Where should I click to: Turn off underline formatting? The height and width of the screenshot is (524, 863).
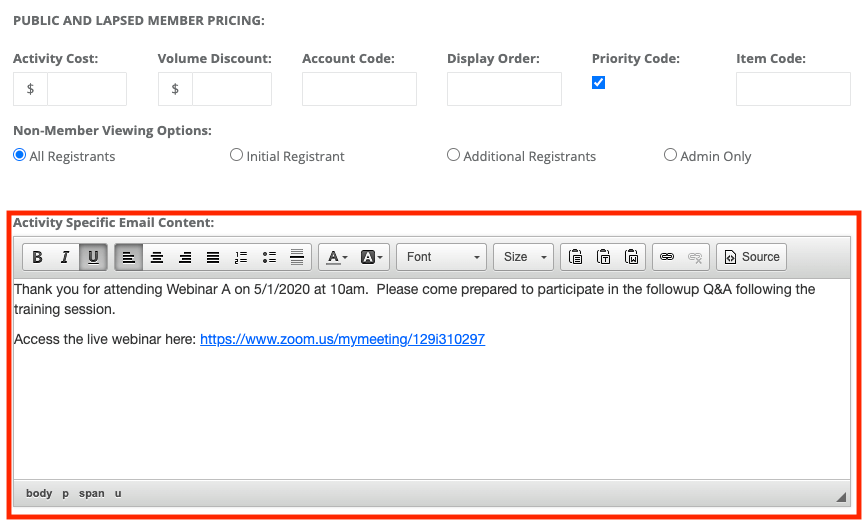93,257
